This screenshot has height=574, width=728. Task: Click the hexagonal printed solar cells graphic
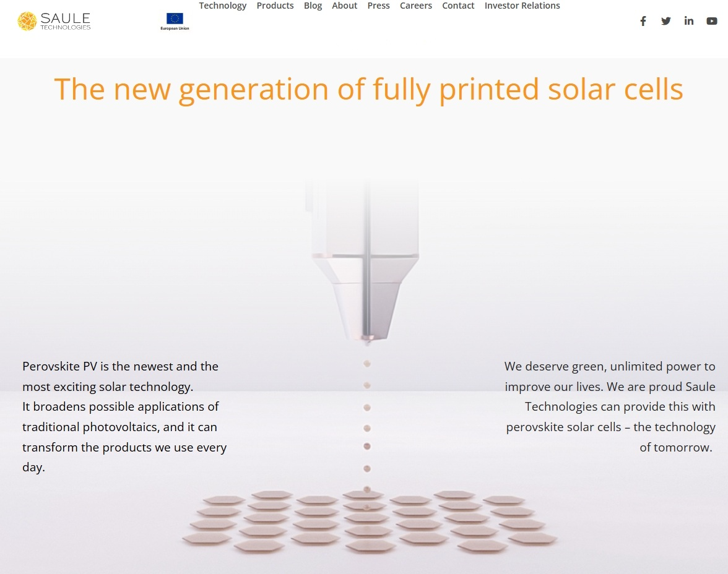[370, 521]
